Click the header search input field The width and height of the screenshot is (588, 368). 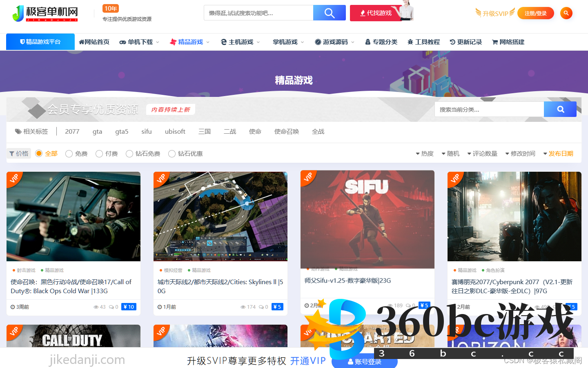coord(258,13)
